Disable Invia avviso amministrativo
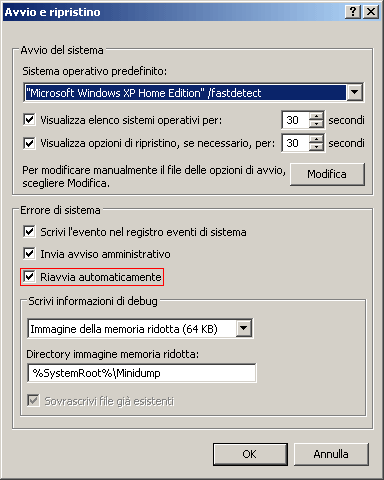The image size is (384, 480). coord(29,254)
